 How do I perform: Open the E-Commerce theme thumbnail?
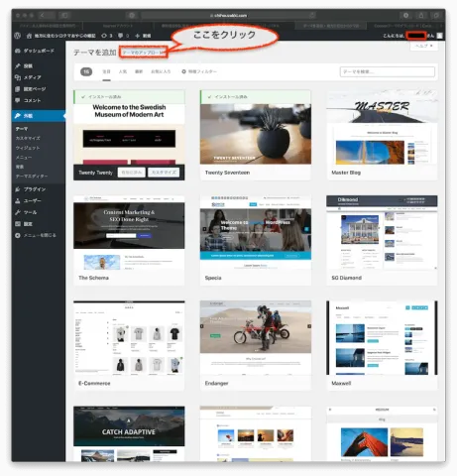pyautogui.click(x=129, y=338)
